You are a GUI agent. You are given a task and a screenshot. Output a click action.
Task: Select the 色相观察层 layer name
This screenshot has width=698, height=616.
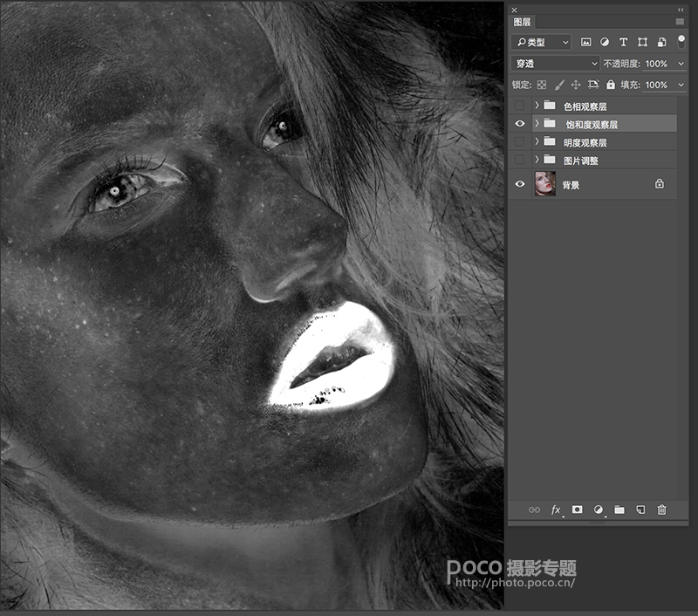[x=585, y=106]
